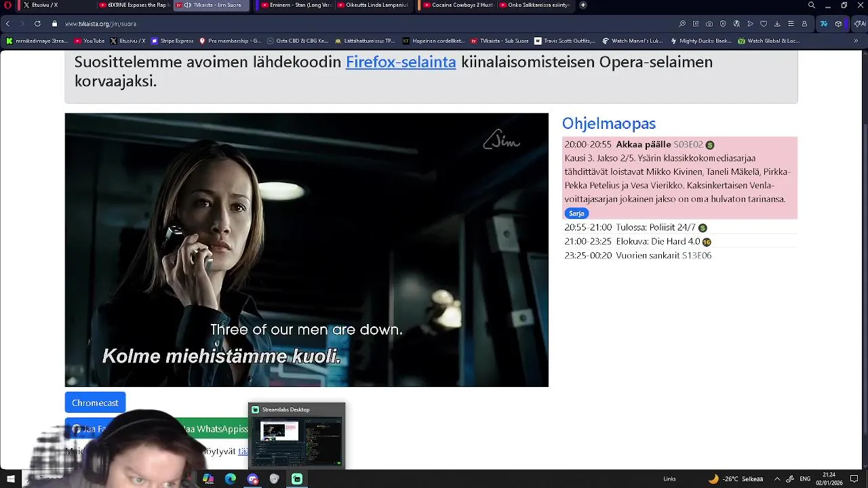Screen dimensions: 868x488
Task: Switch to the Eminem - Stan tab
Action: coord(296,5)
